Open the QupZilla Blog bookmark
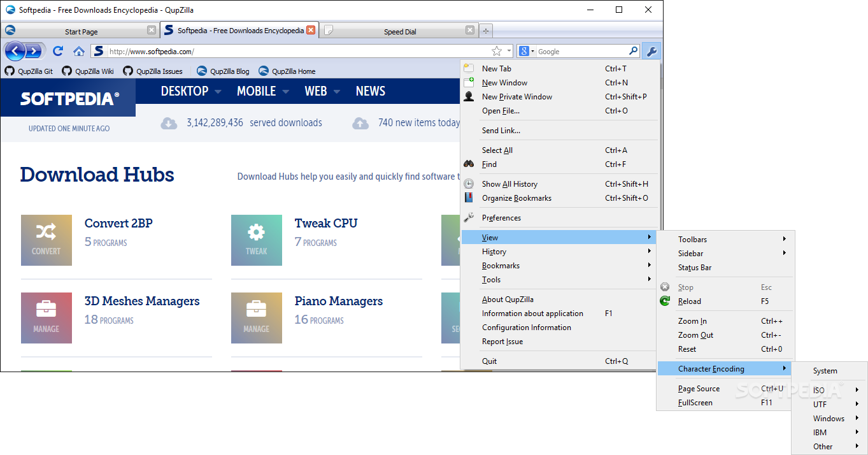868x455 pixels. tap(223, 71)
